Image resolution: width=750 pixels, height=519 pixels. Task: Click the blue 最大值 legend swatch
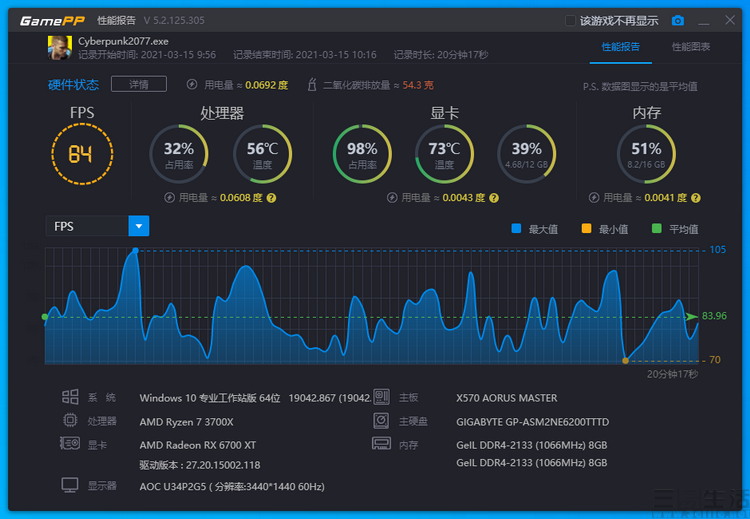coord(516,228)
